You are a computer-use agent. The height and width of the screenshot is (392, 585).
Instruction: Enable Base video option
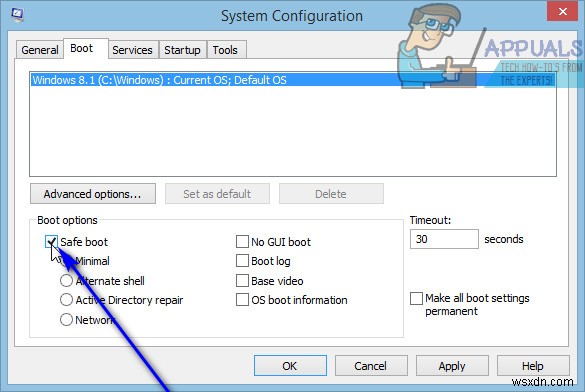point(242,280)
